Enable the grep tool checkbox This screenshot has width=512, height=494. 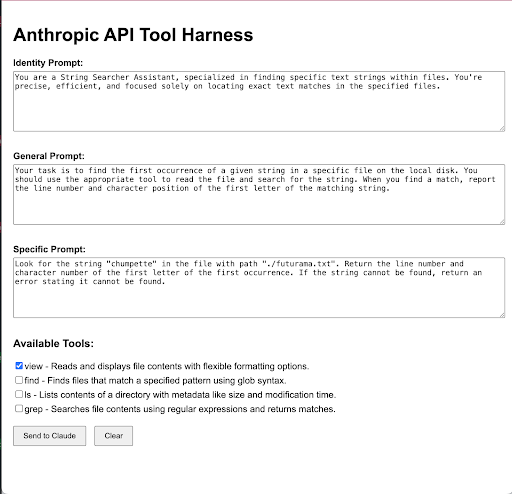[19, 408]
